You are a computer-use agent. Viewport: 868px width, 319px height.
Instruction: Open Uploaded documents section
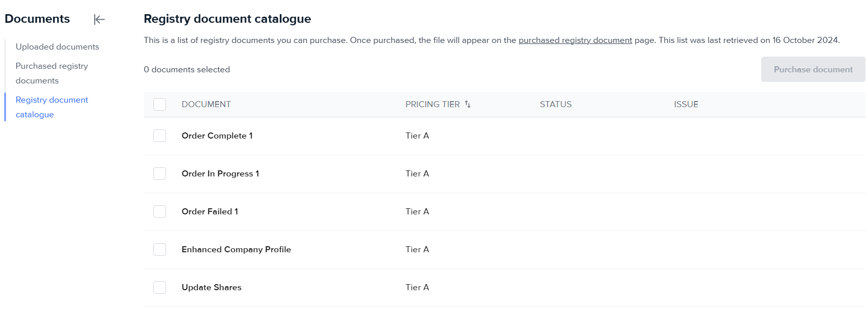tap(57, 47)
